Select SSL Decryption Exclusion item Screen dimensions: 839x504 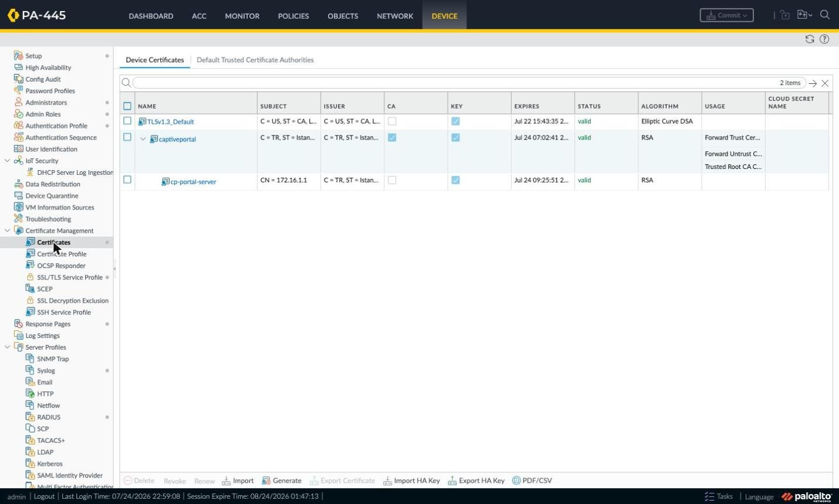[73, 300]
